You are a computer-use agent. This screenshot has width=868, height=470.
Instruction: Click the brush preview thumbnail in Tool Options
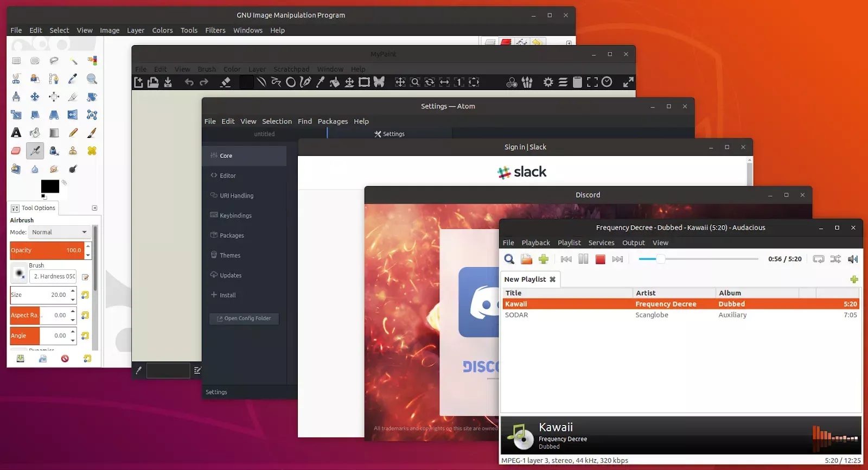(20, 274)
